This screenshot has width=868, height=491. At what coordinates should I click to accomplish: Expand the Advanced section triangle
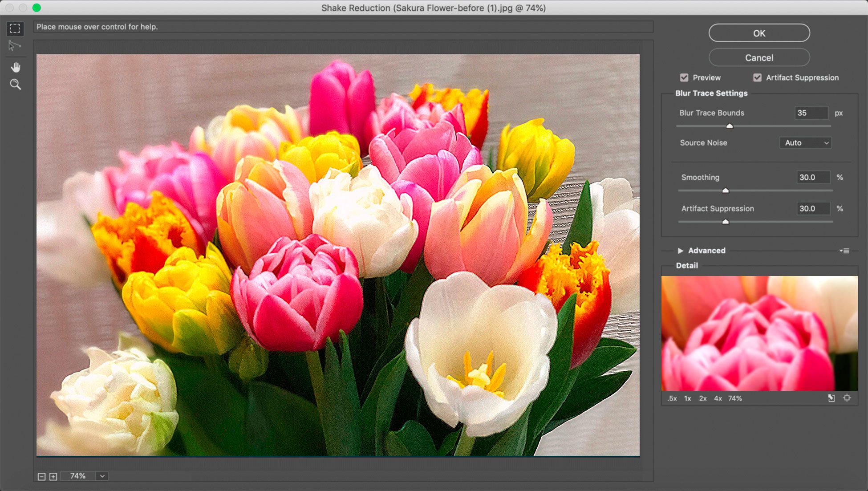click(680, 251)
